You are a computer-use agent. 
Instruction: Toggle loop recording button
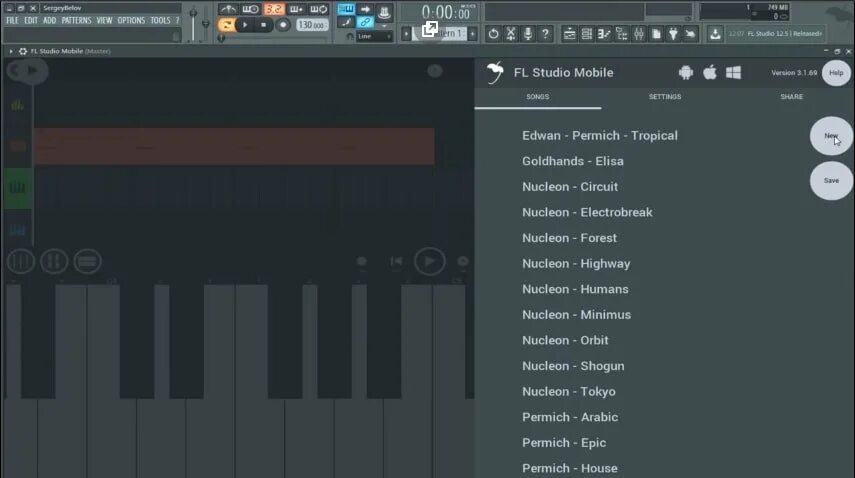[319, 9]
